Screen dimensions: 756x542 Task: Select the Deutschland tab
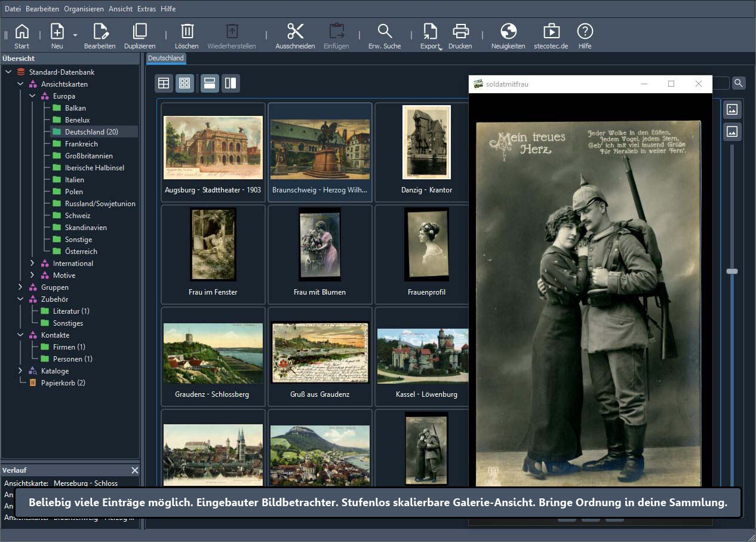pos(166,58)
